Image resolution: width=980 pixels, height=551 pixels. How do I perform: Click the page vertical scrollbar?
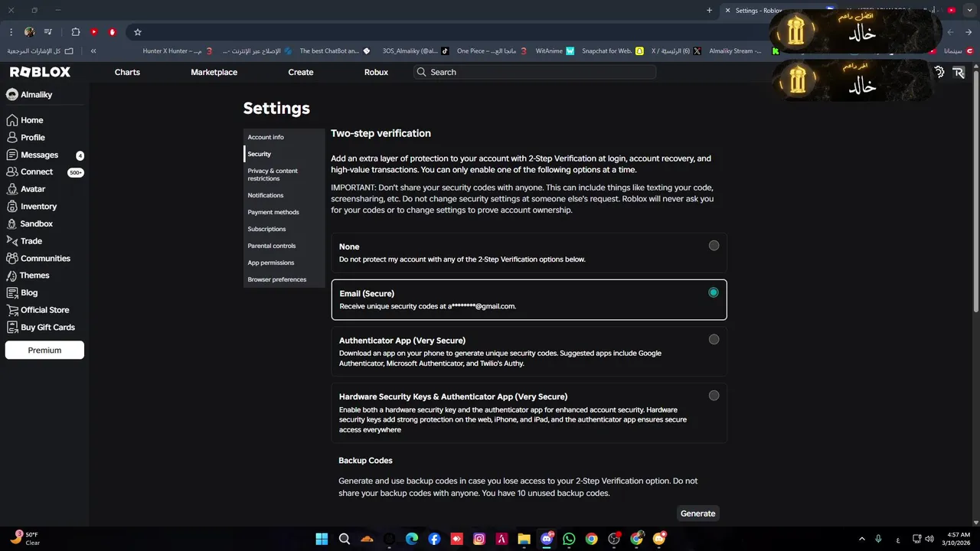coord(975,191)
